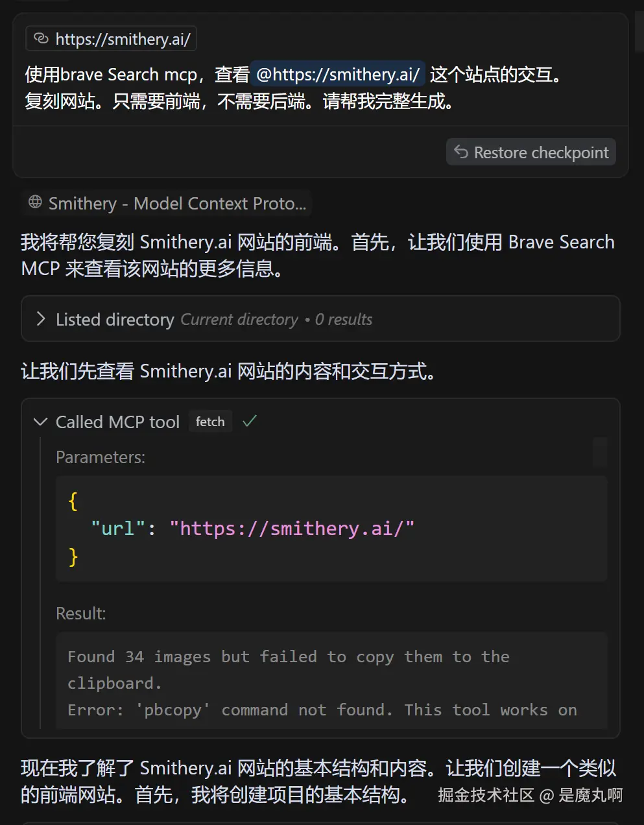The height and width of the screenshot is (825, 644).
Task: Click the paragraph '现在我了解了 Smithery.ai 网站的基本结构'
Action: [318, 781]
